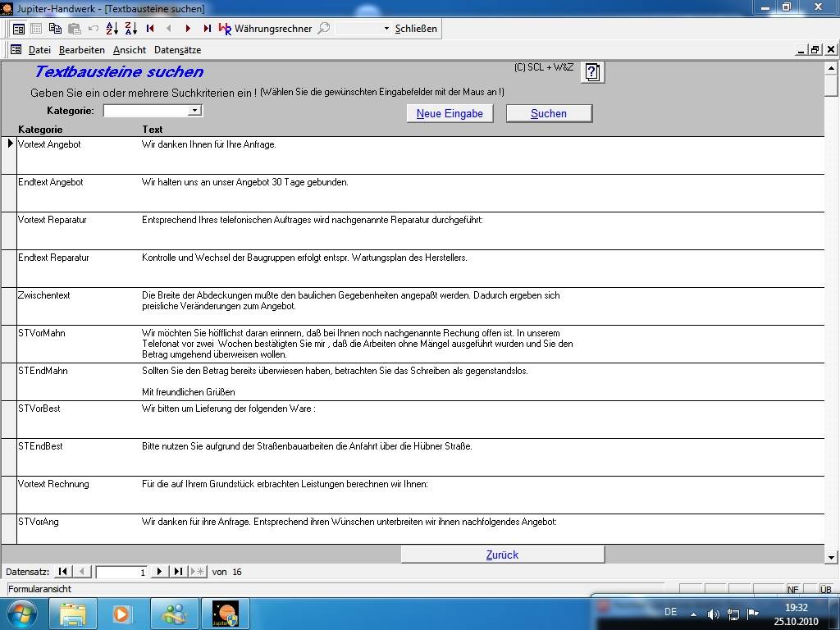Screen dimensions: 840x630
Task: Jump to first record in top toolbar
Action: click(150, 28)
